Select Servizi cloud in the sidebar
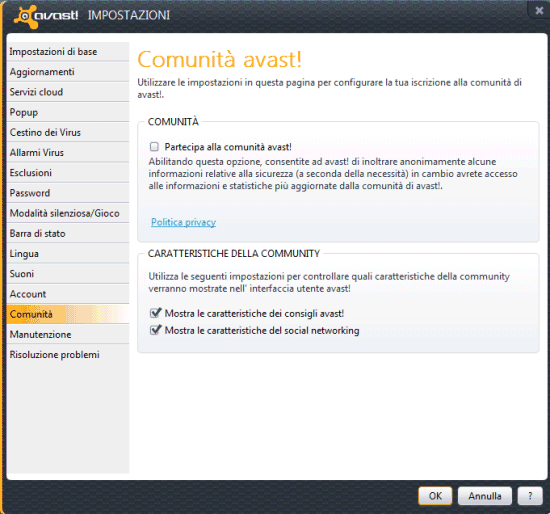 point(68,92)
